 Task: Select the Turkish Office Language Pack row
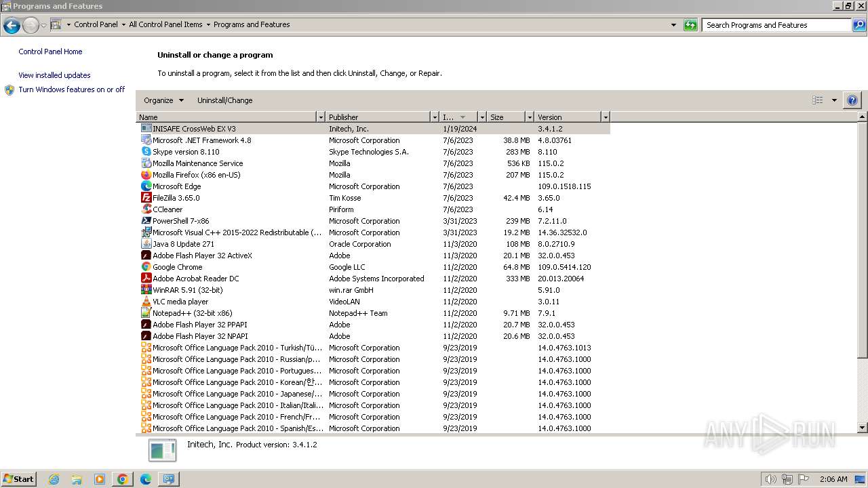click(x=373, y=348)
